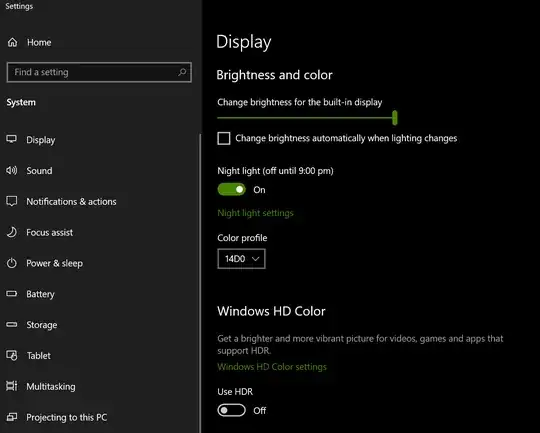Click the Multitasking icon
Screen dimensions: 540x433
pos(11,386)
